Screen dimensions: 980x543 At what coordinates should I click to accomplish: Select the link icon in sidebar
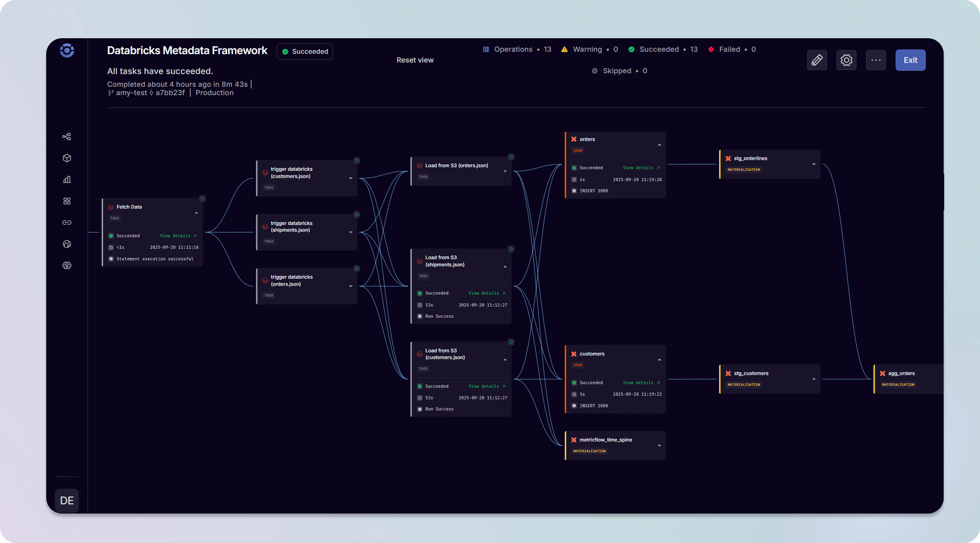(67, 222)
